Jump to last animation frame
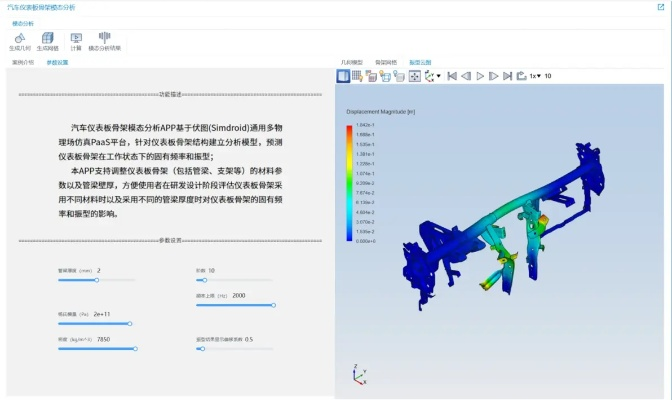This screenshot has height=400, width=672. 507,76
